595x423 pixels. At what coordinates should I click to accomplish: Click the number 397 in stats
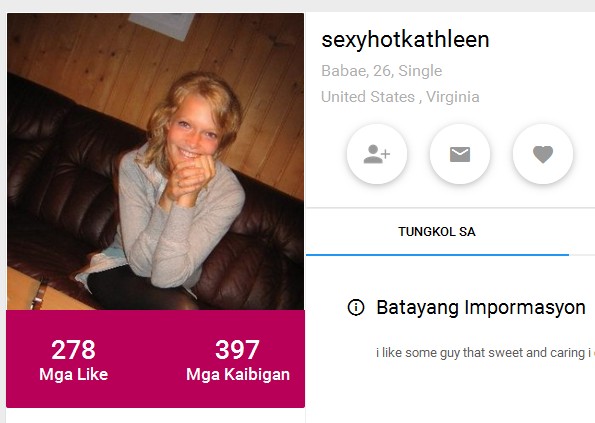(238, 349)
